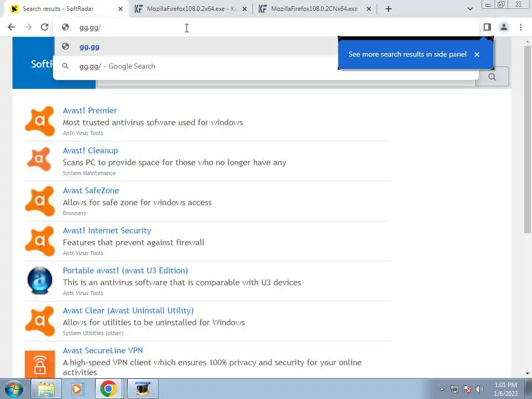
Task: Open the Avast! Premier link
Action: tap(90, 111)
